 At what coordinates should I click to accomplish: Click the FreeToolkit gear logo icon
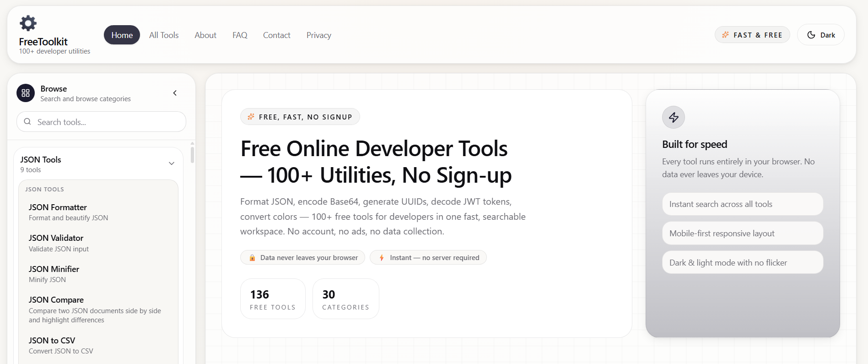click(x=28, y=23)
